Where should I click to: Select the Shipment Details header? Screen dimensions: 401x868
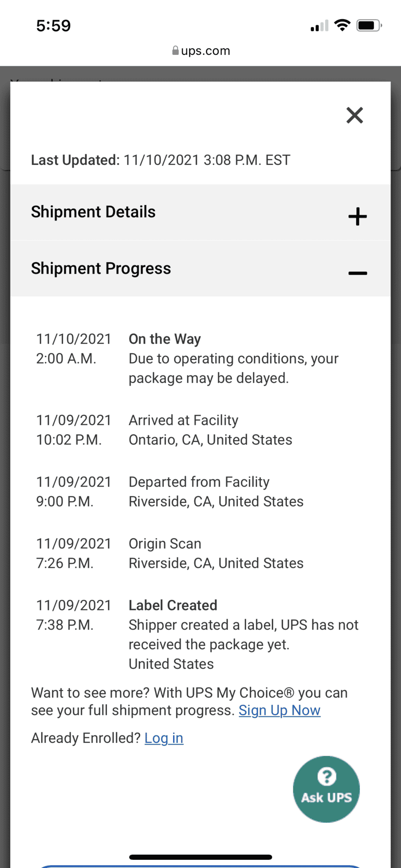tap(200, 212)
